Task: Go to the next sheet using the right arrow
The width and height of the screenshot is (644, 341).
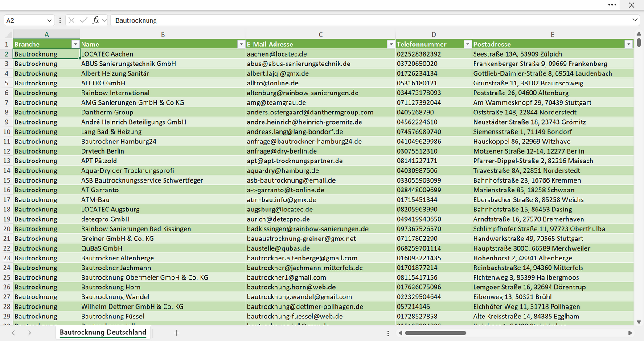Action: pyautogui.click(x=29, y=333)
